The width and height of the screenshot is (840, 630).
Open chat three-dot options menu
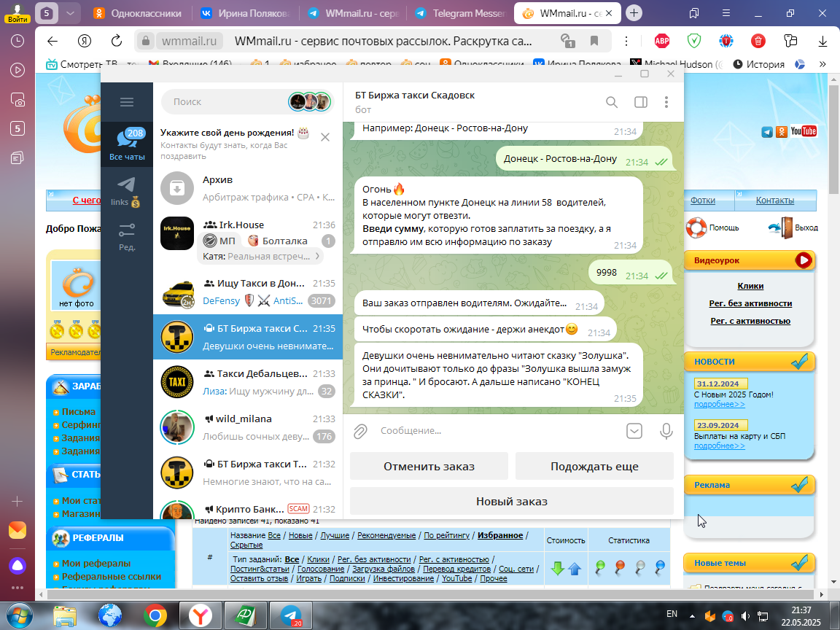click(x=666, y=102)
